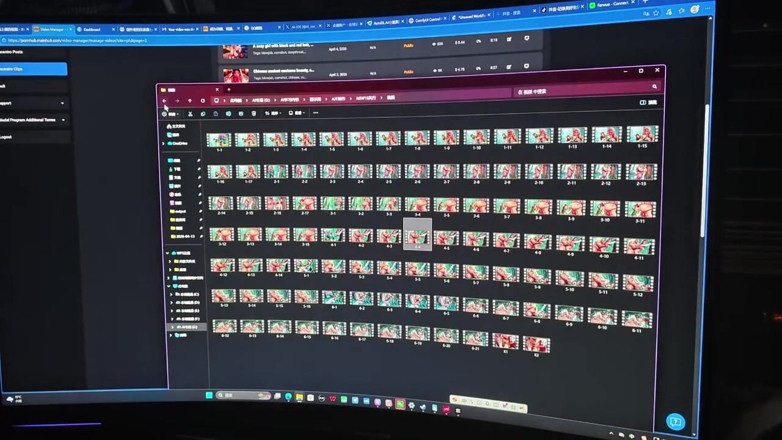
Task: Click the This PC icon in address bar
Action: pos(216,100)
